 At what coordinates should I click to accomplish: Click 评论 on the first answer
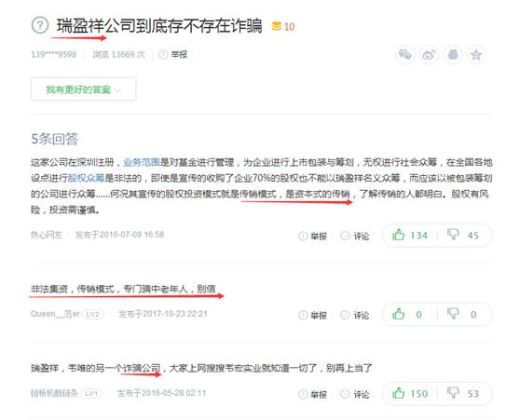[355, 236]
